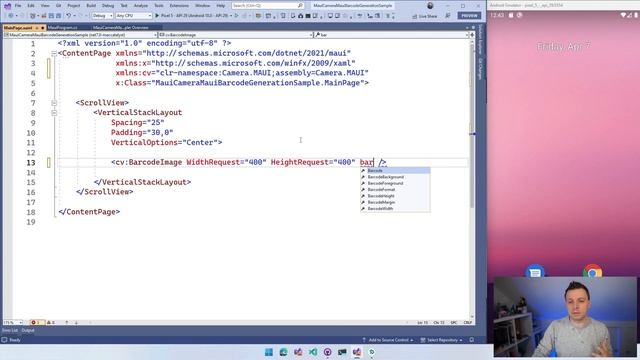This screenshot has height=360, width=640.
Task: Click Add to Source Control
Action: [387, 340]
